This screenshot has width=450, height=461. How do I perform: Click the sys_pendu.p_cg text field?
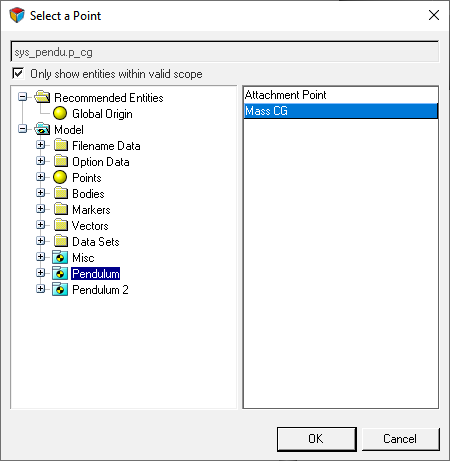(x=225, y=52)
